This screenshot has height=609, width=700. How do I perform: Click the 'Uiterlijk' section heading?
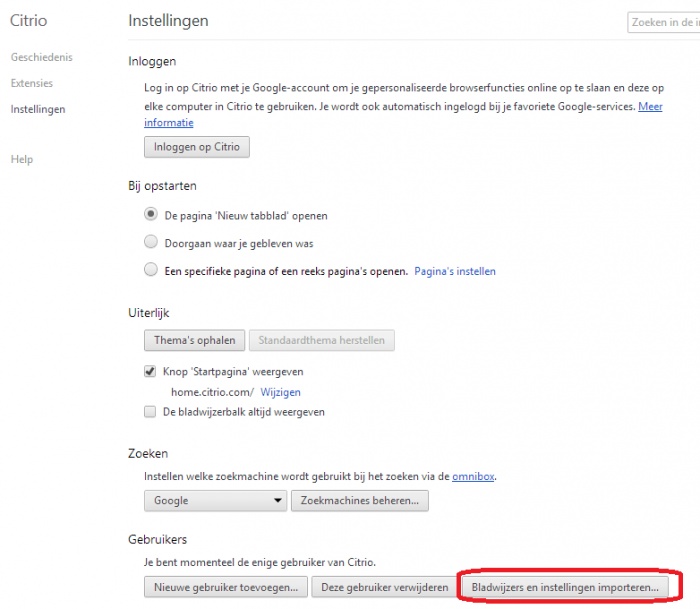click(149, 313)
